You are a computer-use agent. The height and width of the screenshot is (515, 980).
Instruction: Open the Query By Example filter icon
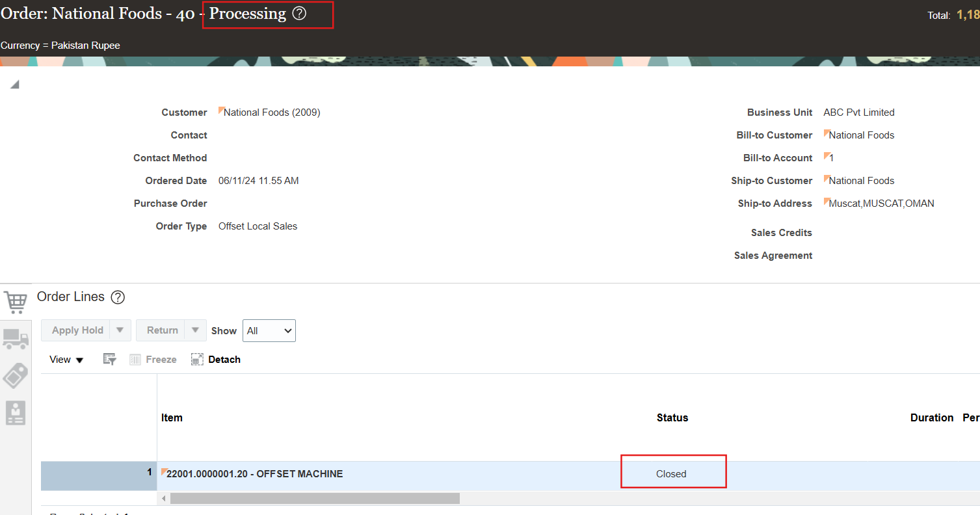coord(109,358)
